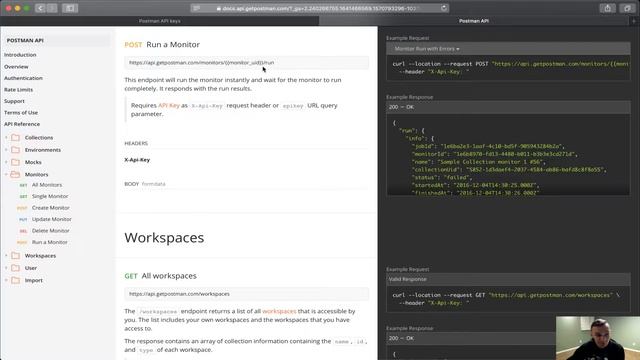The height and width of the screenshot is (360, 640).
Task: Go forward using Safari forward arrow
Action: (x=52, y=8)
